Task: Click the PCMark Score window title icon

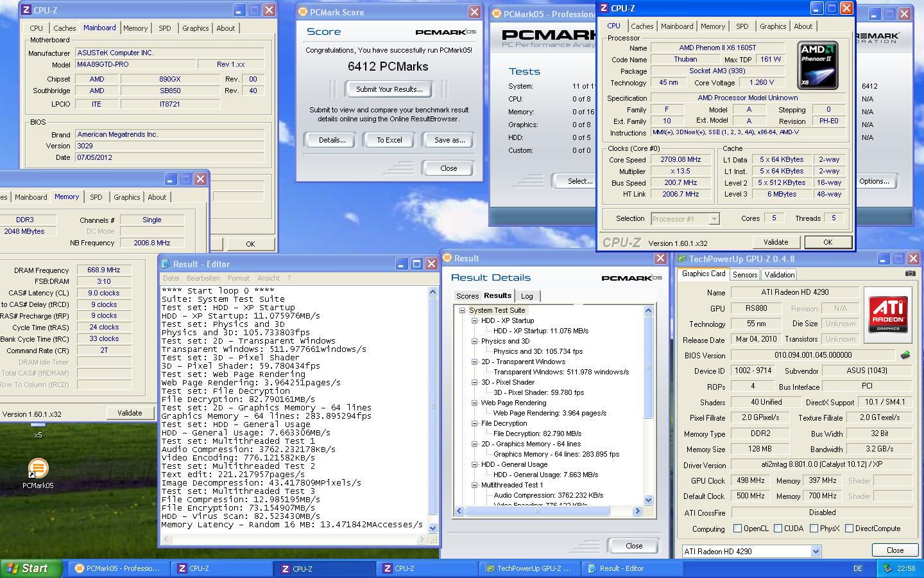Action: 303,12
